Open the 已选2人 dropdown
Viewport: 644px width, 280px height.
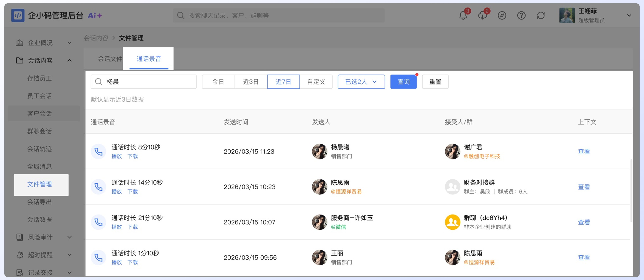pyautogui.click(x=361, y=82)
